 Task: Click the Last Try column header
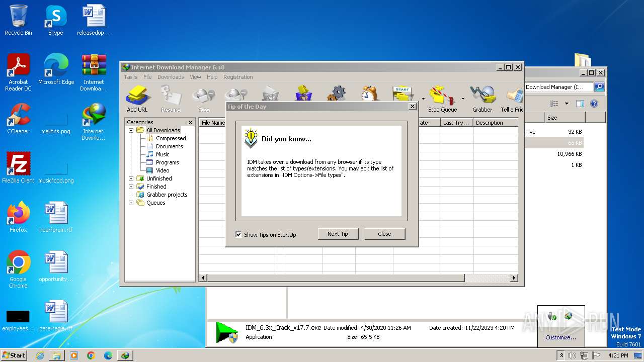457,123
